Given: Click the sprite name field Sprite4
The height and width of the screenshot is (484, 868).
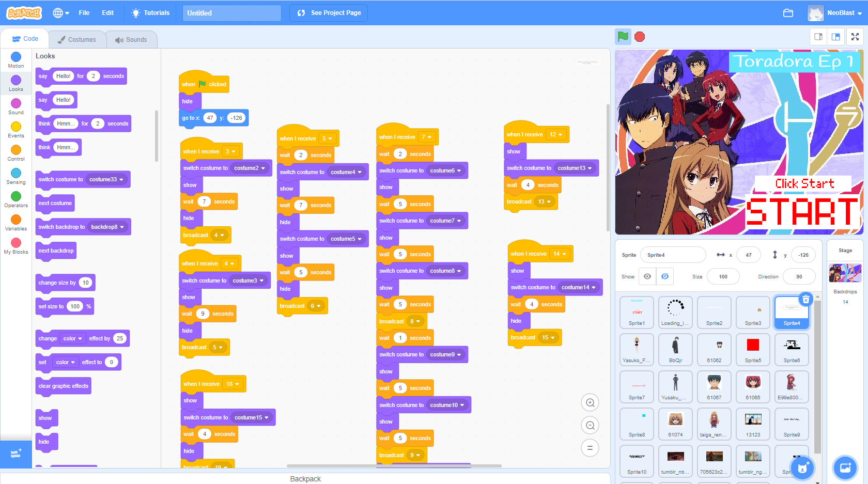Looking at the screenshot, I should point(673,255).
